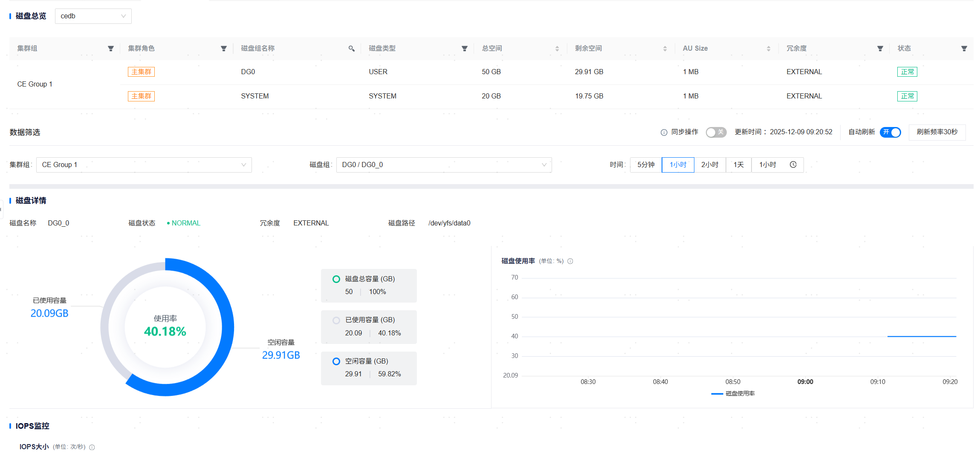Sort table by 剩余空间 column

click(x=665, y=49)
